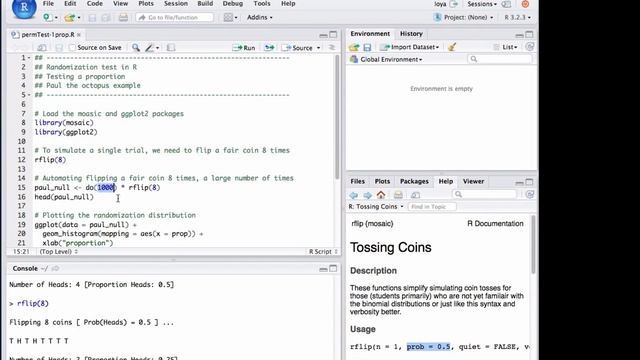
Task: Click the code tools wand icon
Action: tap(149, 48)
